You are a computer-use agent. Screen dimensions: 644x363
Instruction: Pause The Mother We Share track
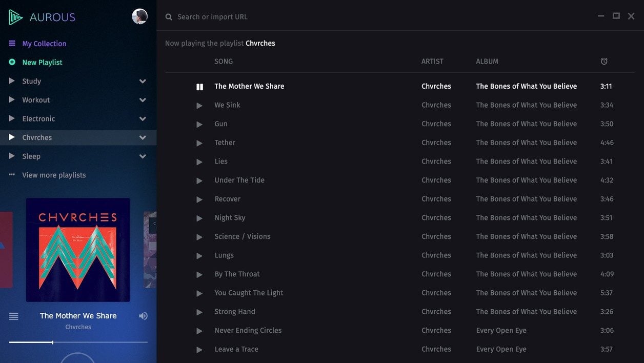click(x=199, y=87)
